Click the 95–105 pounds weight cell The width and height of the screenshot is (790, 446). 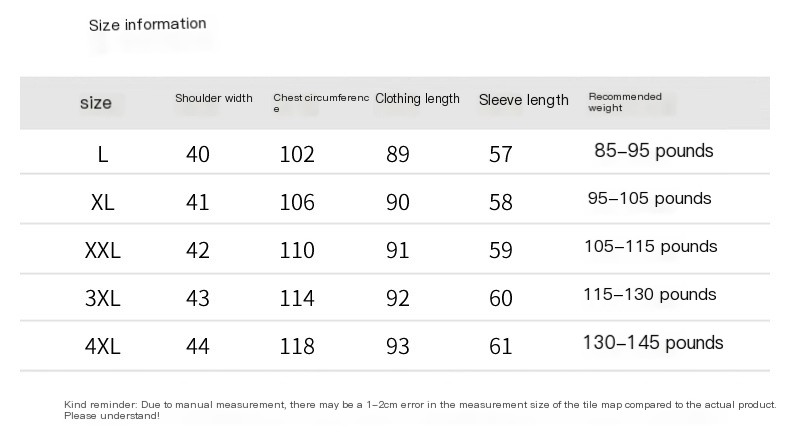[649, 199]
